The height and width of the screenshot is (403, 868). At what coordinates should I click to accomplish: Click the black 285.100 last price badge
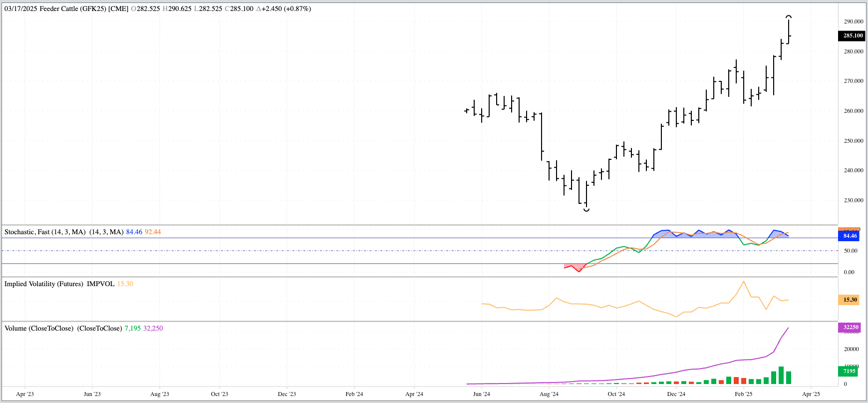pyautogui.click(x=853, y=35)
